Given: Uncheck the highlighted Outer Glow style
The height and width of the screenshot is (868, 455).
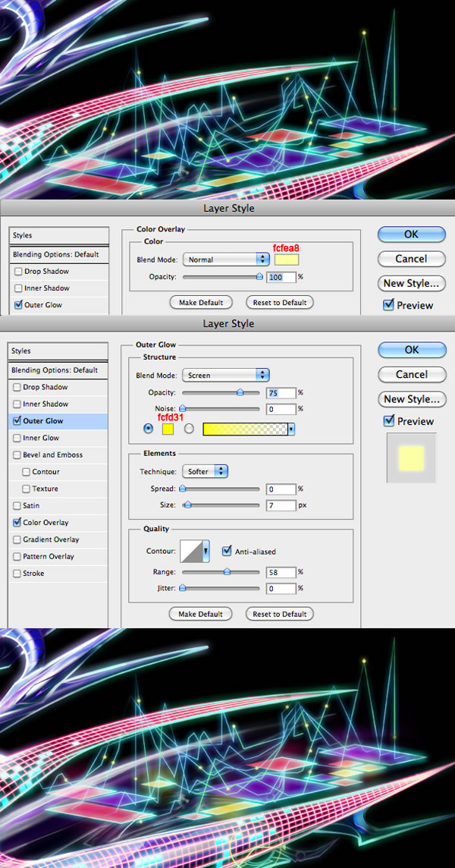Looking at the screenshot, I should pos(17,420).
